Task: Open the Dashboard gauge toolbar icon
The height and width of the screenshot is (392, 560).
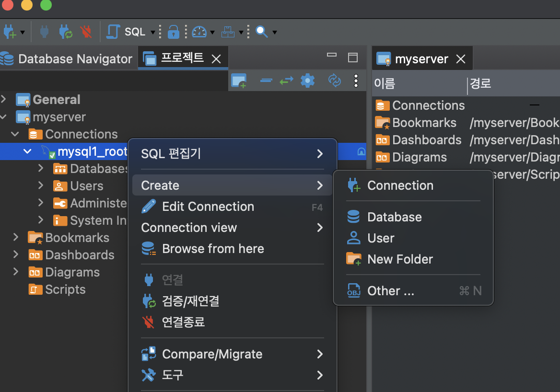Action: (x=199, y=32)
